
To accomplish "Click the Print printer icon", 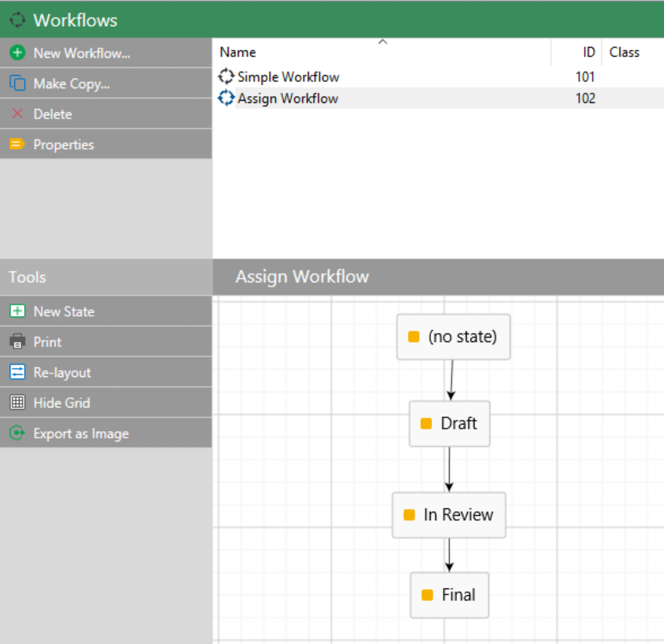I will [x=17, y=341].
